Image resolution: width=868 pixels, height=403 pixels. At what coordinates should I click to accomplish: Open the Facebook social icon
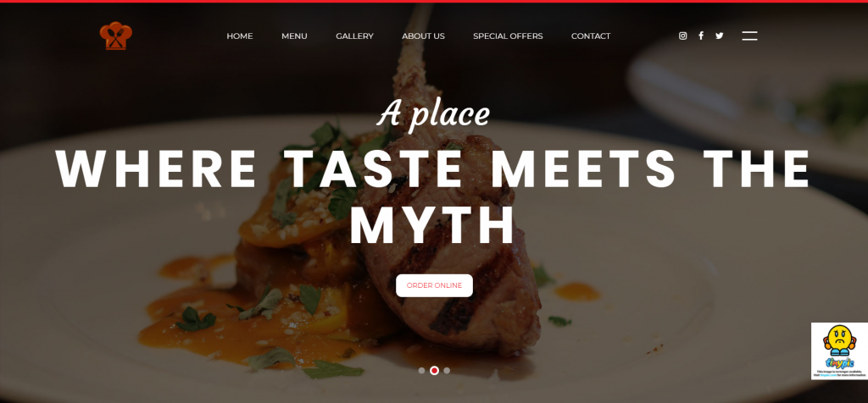701,36
